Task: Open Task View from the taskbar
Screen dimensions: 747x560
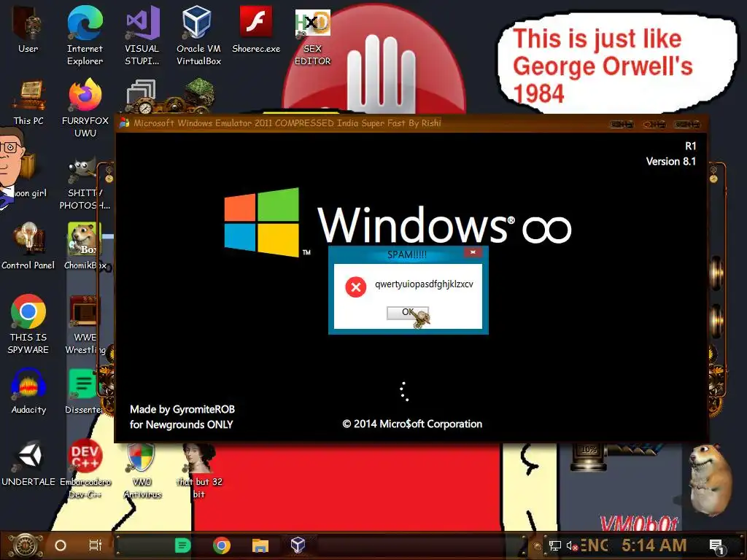Action: (x=96, y=545)
